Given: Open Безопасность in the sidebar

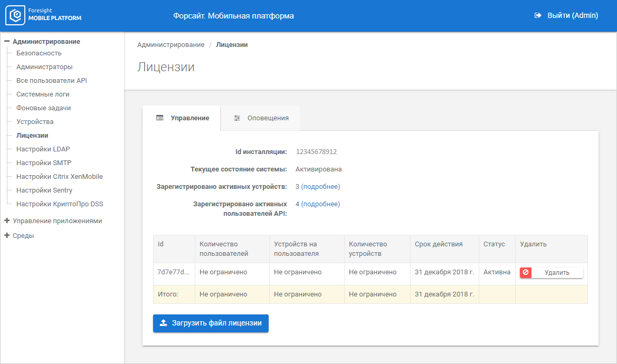Looking at the screenshot, I should coord(39,53).
